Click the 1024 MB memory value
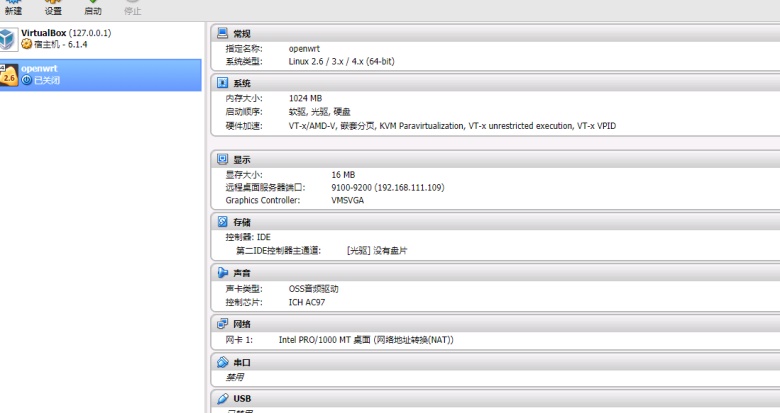Screen dimensions: 780x413 click(x=305, y=98)
